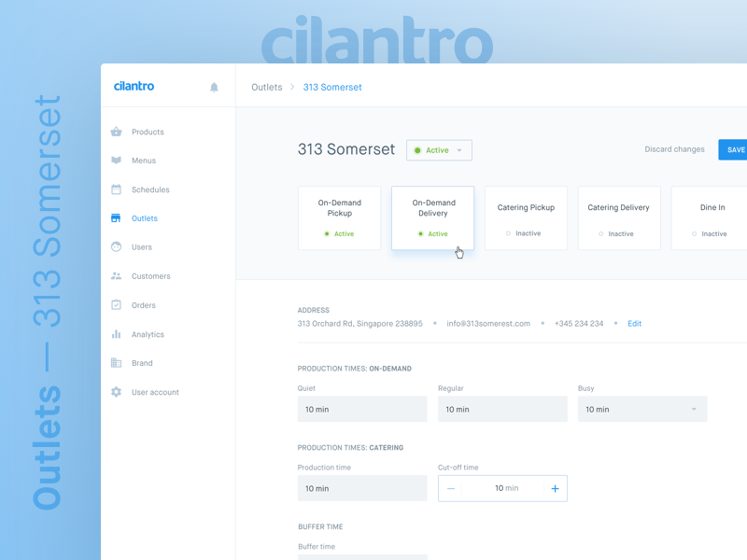
Task: Click the Buffer time input field
Action: click(362, 557)
